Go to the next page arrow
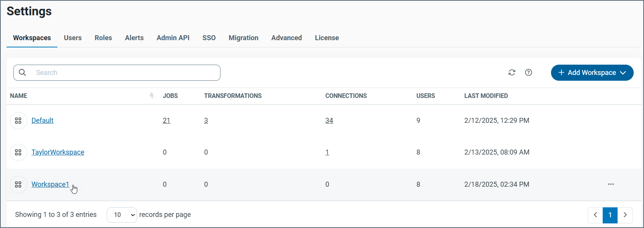The width and height of the screenshot is (644, 228). [x=625, y=215]
